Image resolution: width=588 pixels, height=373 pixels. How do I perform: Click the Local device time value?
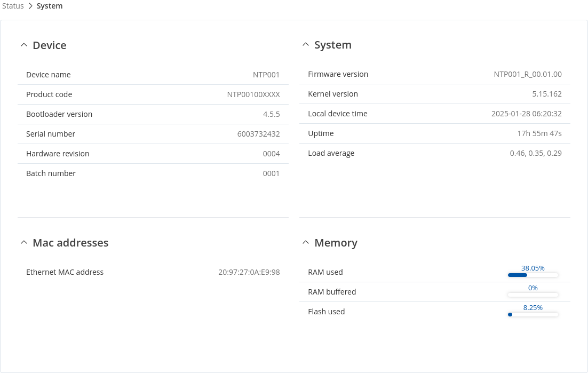526,114
